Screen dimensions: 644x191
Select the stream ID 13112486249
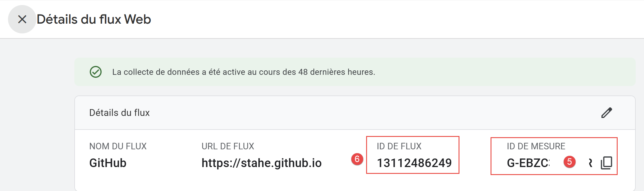(414, 163)
